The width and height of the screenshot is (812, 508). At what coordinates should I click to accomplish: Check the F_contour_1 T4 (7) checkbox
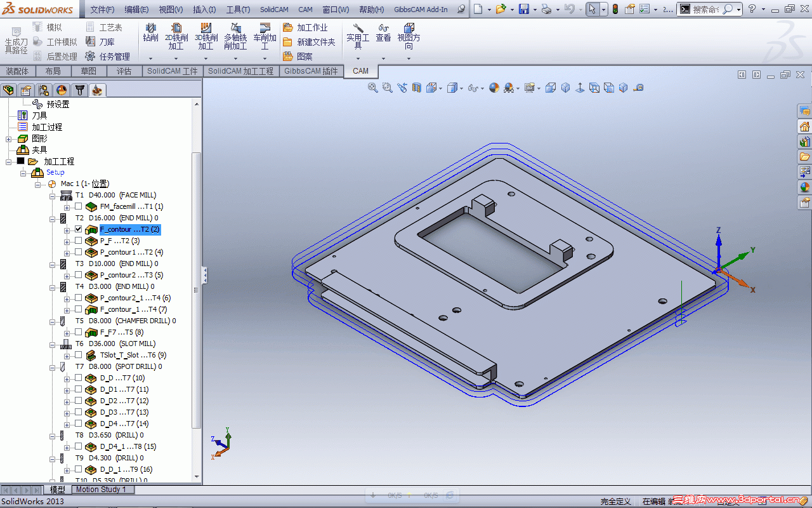click(78, 309)
